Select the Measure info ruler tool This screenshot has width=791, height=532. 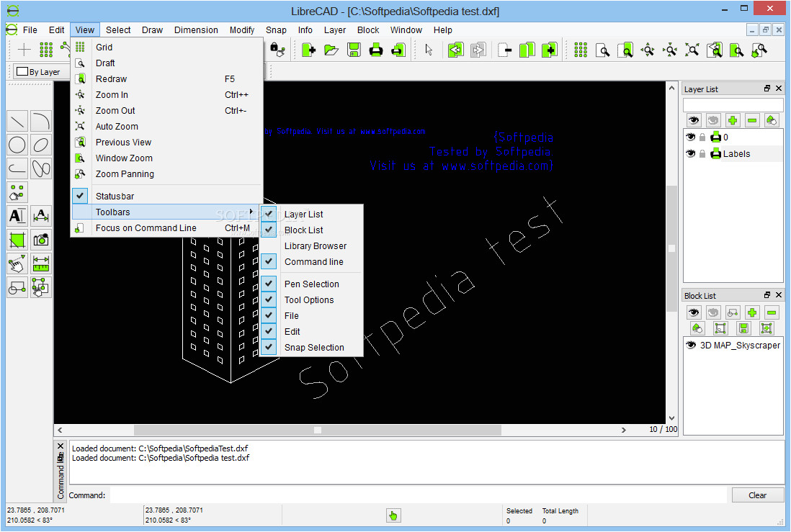(x=41, y=263)
